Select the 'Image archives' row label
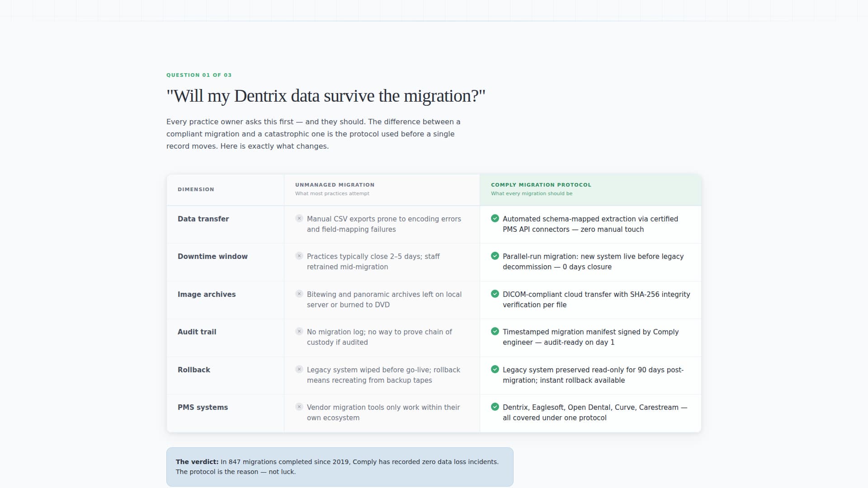Viewport: 868px width, 488px height. point(207,294)
